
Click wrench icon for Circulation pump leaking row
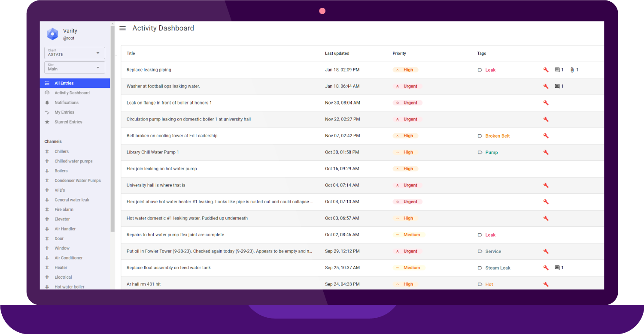(546, 119)
